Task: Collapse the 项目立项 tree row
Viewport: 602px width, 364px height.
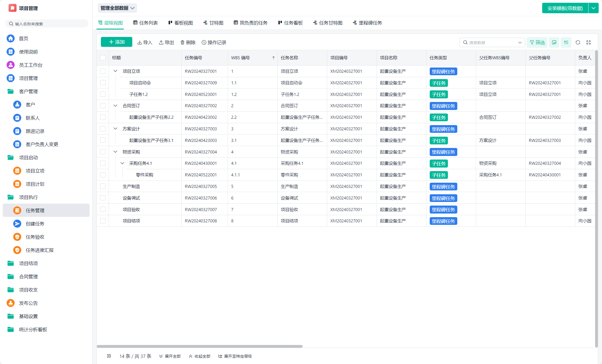Action: coord(115,71)
